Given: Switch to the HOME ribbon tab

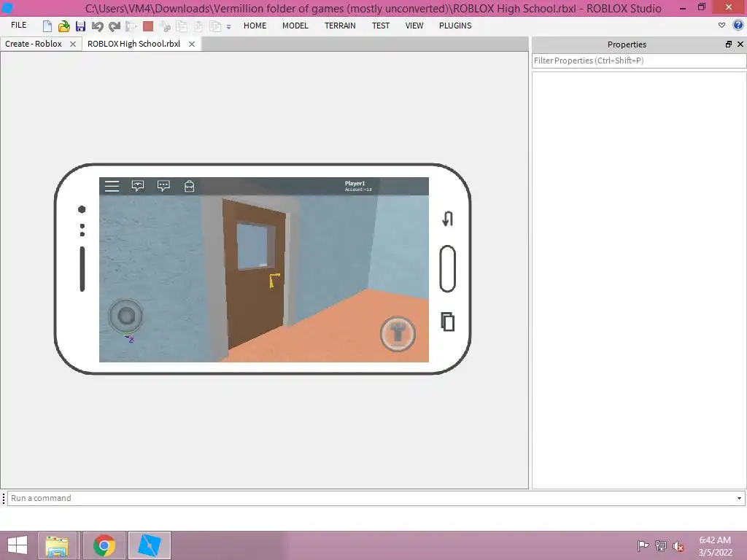Looking at the screenshot, I should point(255,26).
